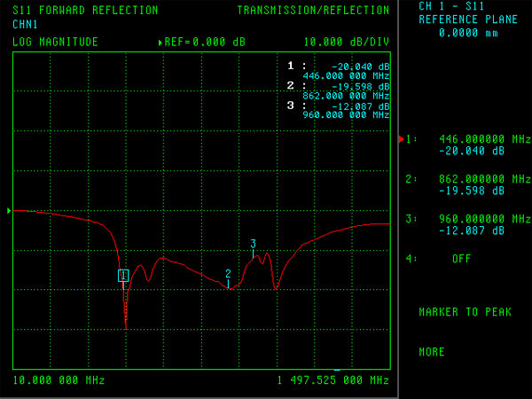Click marker 2 label on the trace
This screenshot has width=532, height=399.
228,273
